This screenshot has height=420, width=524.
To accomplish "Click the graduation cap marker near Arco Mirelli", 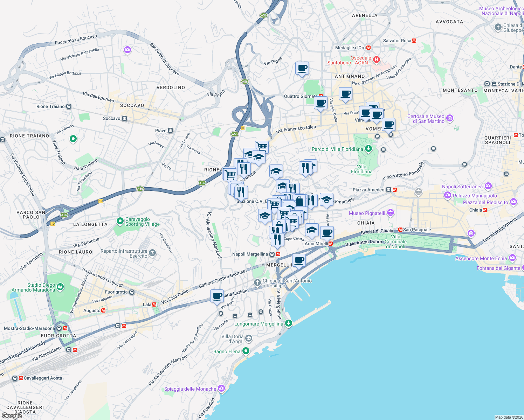I will 312,230.
